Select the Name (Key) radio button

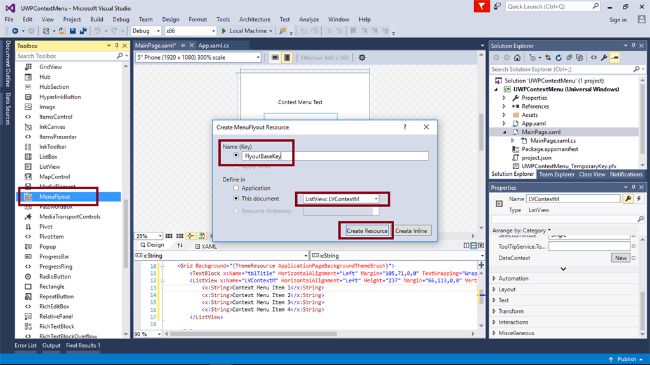pyautogui.click(x=236, y=156)
